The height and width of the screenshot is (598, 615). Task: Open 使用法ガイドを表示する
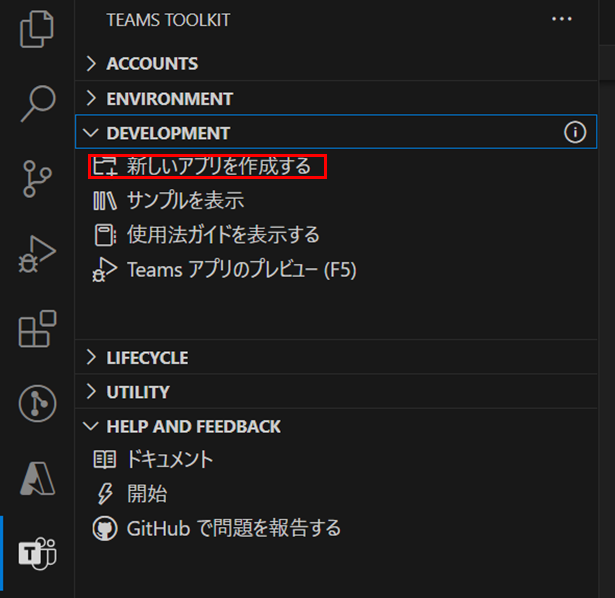223,235
